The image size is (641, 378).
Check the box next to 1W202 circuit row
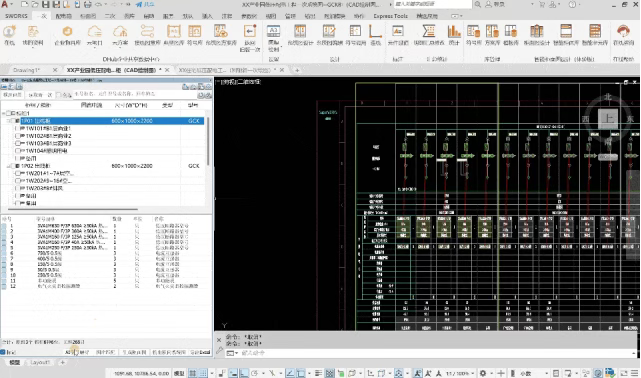[18, 181]
